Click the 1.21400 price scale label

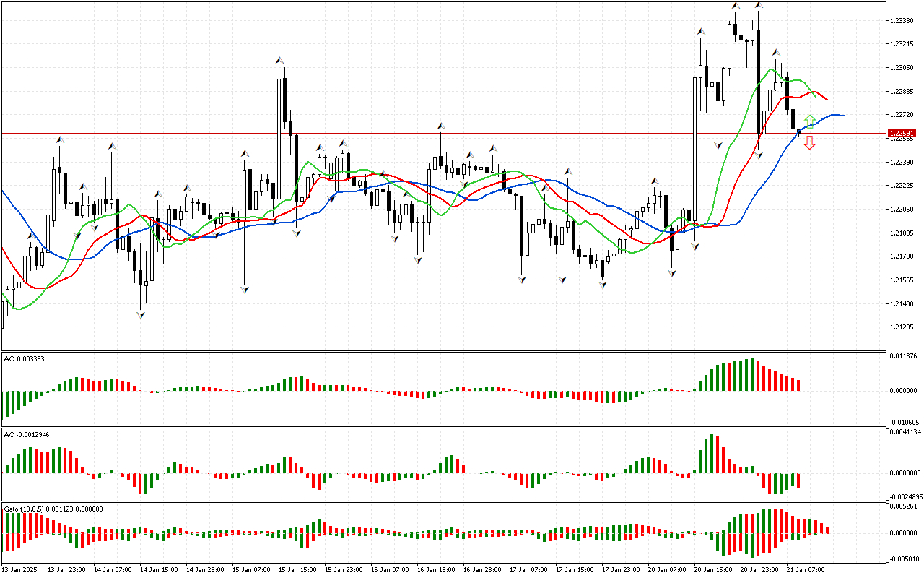902,303
